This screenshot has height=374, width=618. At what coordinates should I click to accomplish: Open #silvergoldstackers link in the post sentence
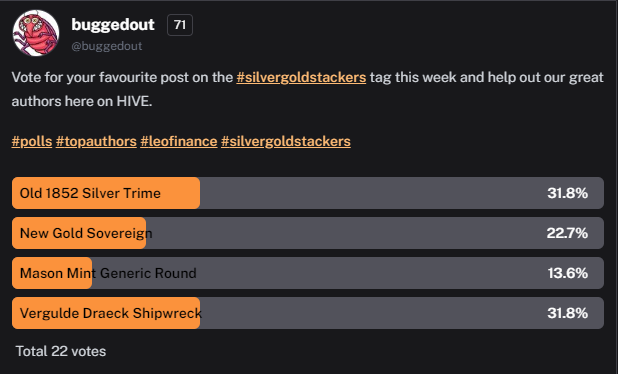[301, 77]
